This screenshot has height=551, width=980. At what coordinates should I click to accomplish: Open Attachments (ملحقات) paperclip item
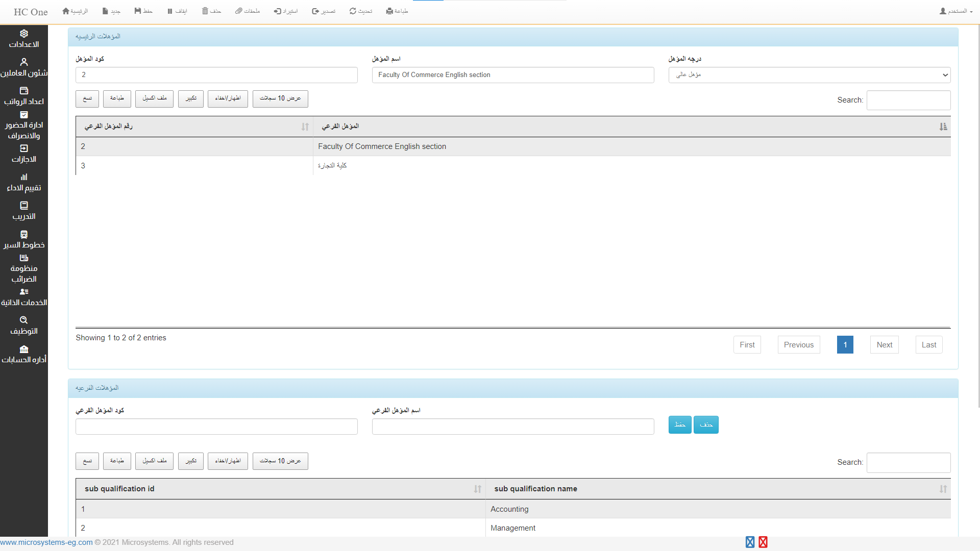(x=248, y=11)
